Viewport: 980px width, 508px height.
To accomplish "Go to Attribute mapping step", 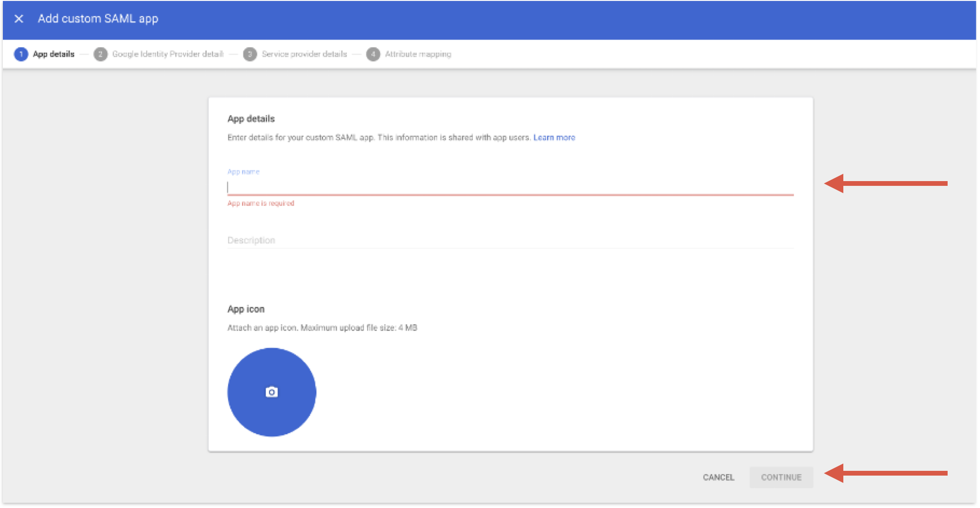I will 418,54.
